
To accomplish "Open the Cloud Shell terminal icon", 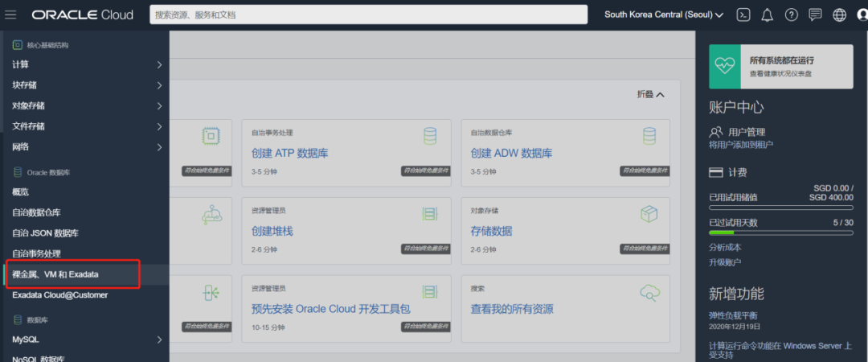I will point(743,15).
